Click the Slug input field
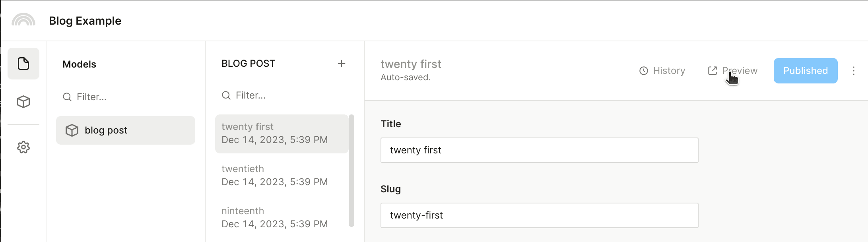The height and width of the screenshot is (242, 868). pyautogui.click(x=539, y=215)
